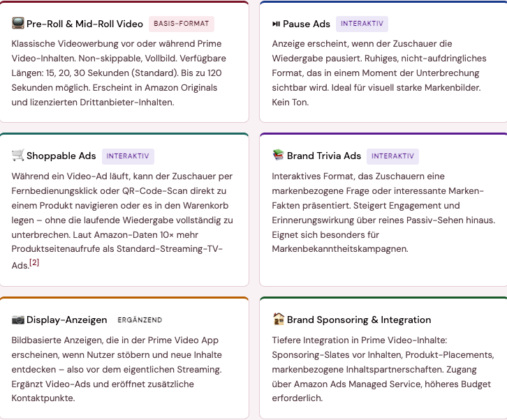
Task: Click the INTERAKTIV label on Brand Trivia Ads
Action: pyautogui.click(x=392, y=156)
